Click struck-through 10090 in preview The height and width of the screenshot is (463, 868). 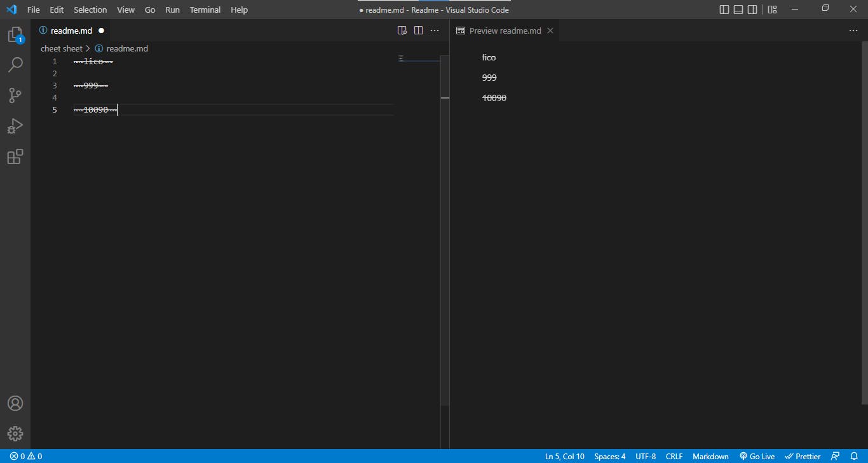coord(494,98)
